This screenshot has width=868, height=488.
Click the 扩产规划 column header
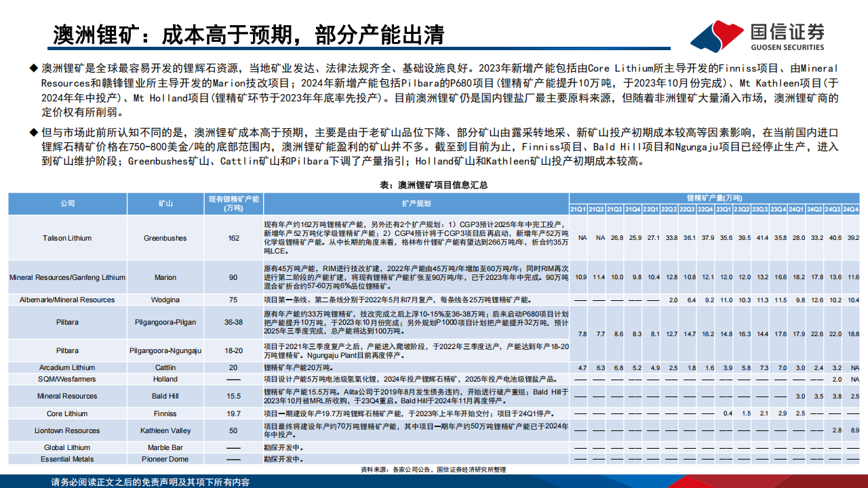tap(416, 204)
